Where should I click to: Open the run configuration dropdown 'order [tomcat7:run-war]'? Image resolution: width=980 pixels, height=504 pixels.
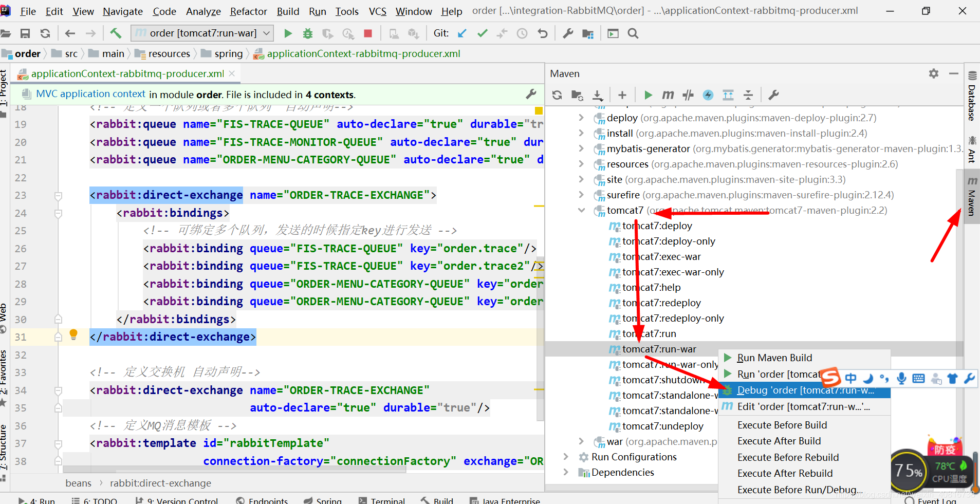(x=201, y=33)
